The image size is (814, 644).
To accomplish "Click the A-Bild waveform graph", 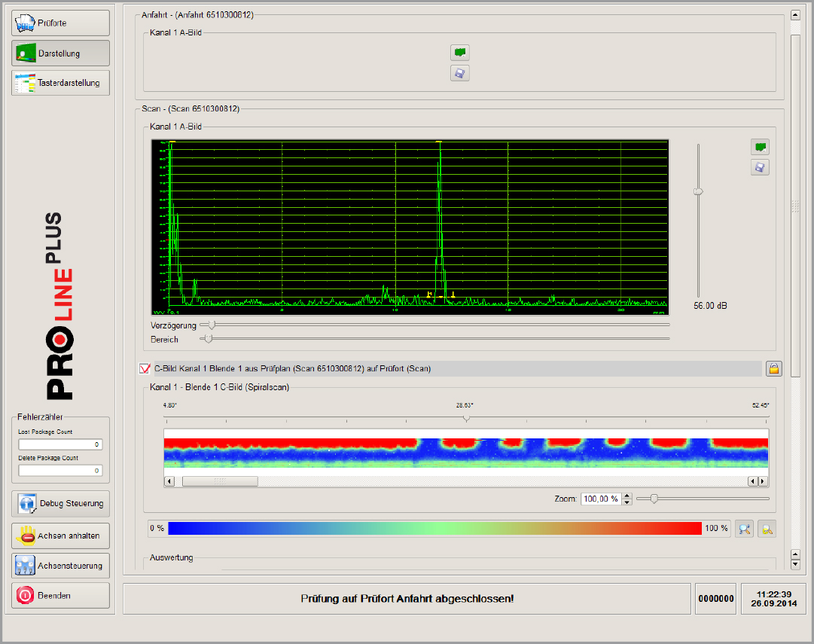I will click(x=410, y=227).
